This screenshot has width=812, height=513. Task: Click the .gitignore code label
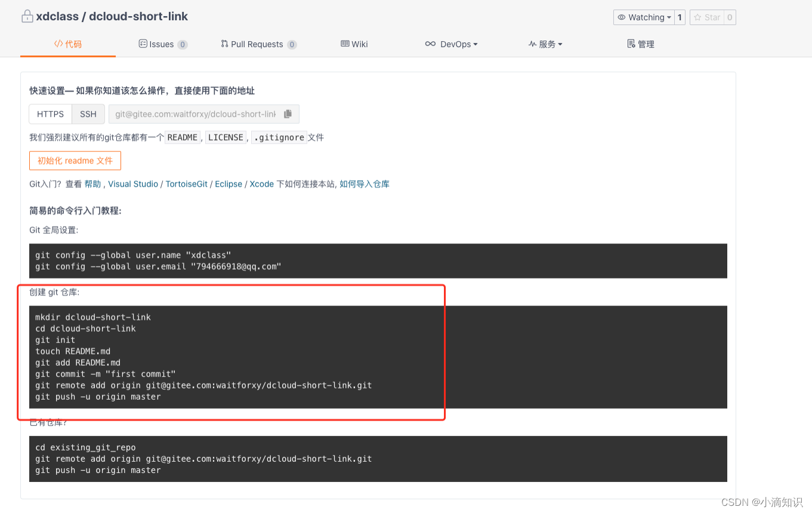pyautogui.click(x=279, y=137)
